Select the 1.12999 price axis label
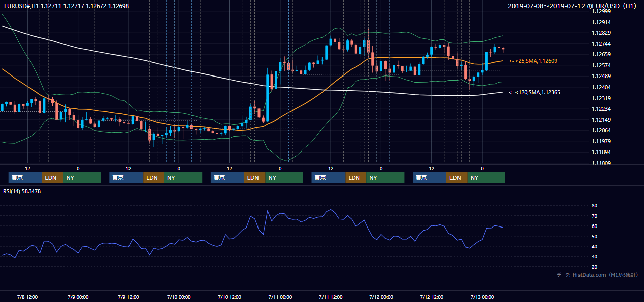Viewport: 644px width, 302px height. coord(600,11)
